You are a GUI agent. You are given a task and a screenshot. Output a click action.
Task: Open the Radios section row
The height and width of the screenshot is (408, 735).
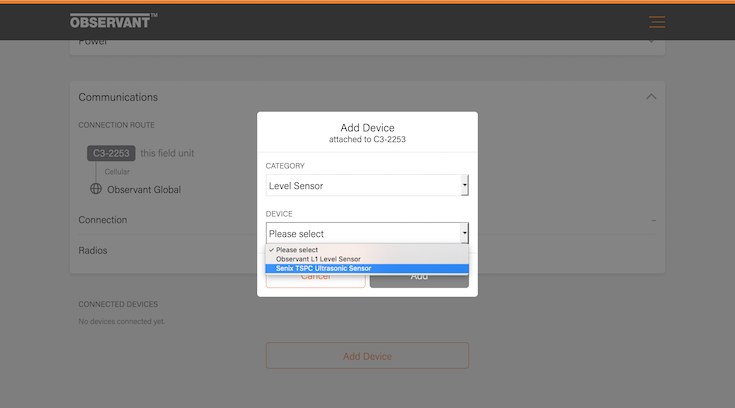(93, 250)
